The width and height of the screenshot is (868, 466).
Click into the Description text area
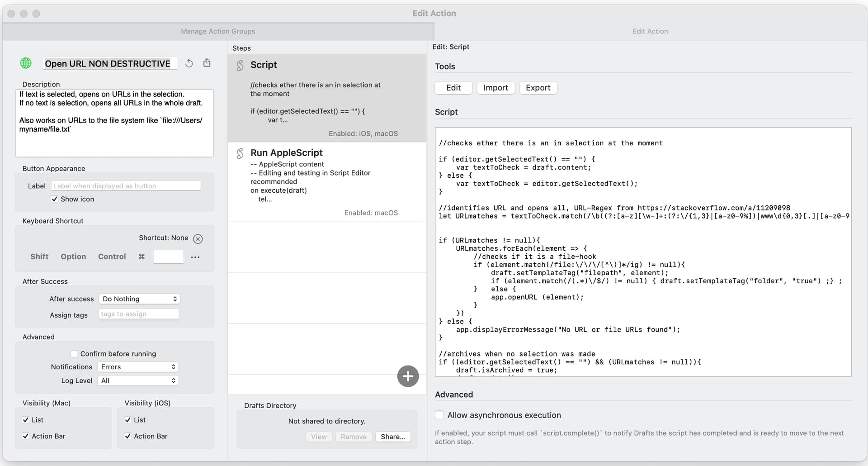[x=114, y=123]
